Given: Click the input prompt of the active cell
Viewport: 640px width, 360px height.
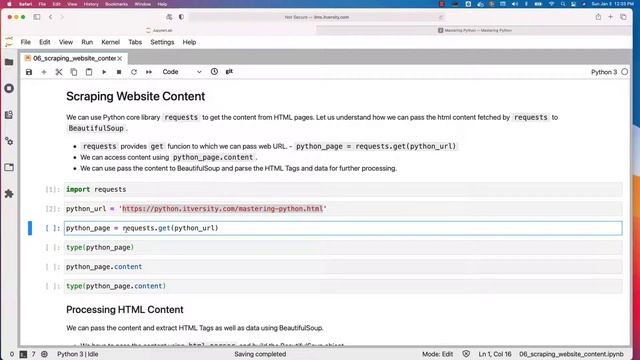Looking at the screenshot, I should tap(53, 228).
